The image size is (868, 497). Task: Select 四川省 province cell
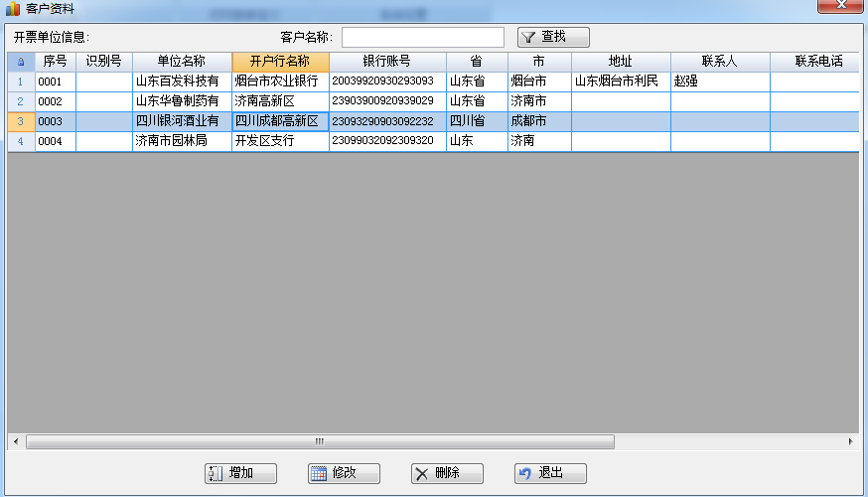[x=477, y=121]
